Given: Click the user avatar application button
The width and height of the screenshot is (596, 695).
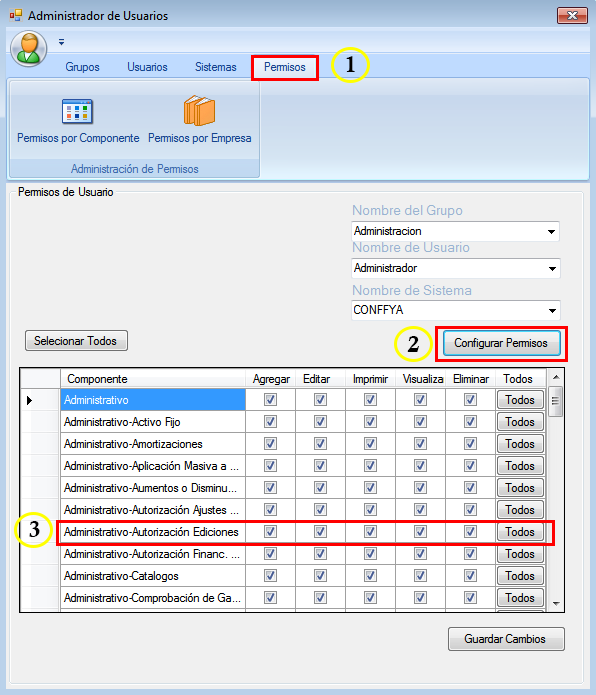Looking at the screenshot, I should (x=29, y=49).
